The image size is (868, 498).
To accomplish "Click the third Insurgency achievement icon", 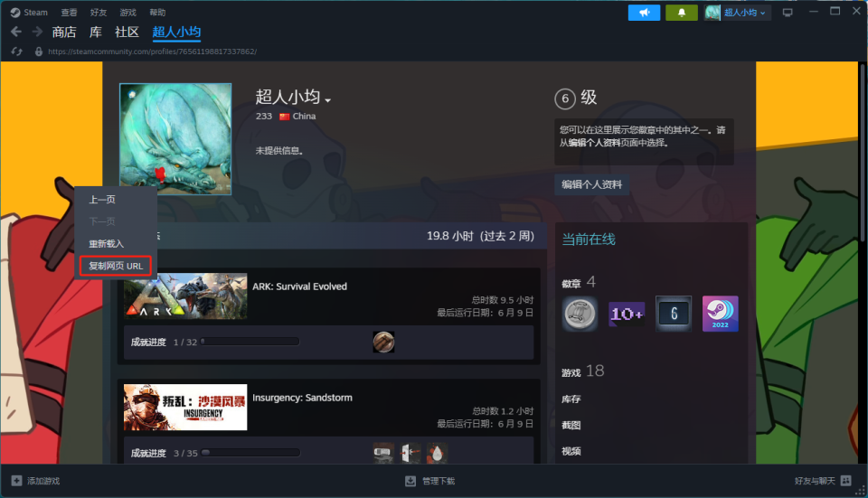I will tap(437, 453).
